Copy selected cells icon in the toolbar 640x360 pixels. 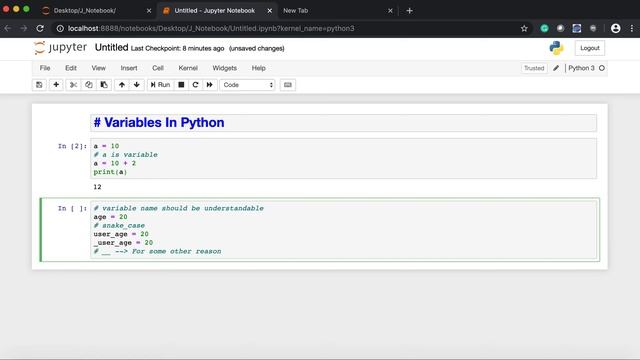pyautogui.click(x=89, y=85)
